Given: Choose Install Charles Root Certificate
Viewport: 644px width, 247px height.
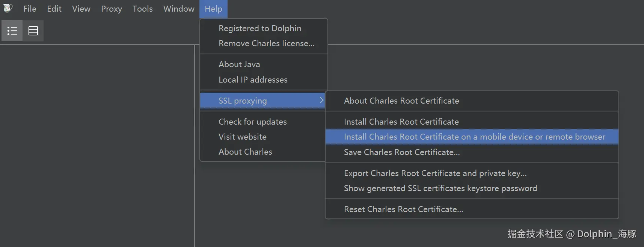Looking at the screenshot, I should (472, 122).
